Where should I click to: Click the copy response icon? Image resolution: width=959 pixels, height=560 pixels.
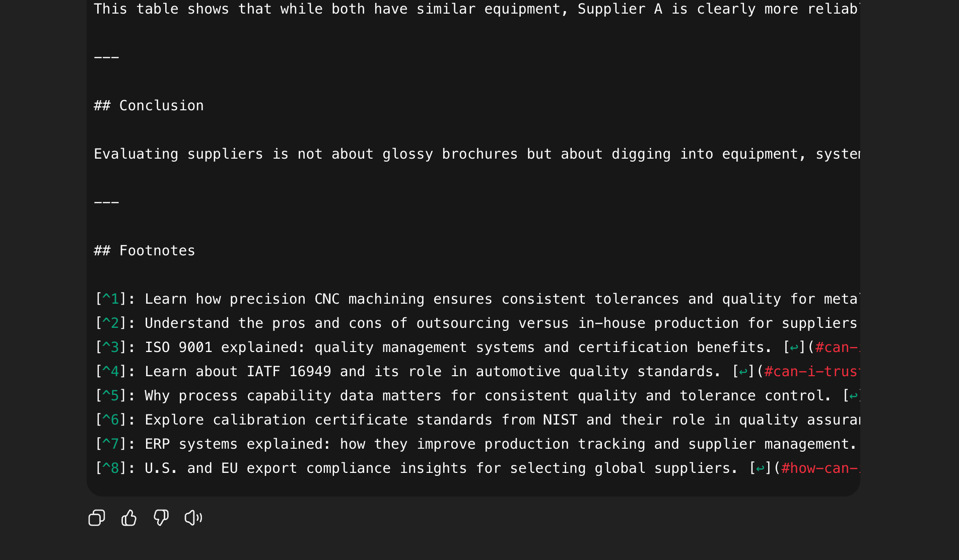pyautogui.click(x=97, y=518)
